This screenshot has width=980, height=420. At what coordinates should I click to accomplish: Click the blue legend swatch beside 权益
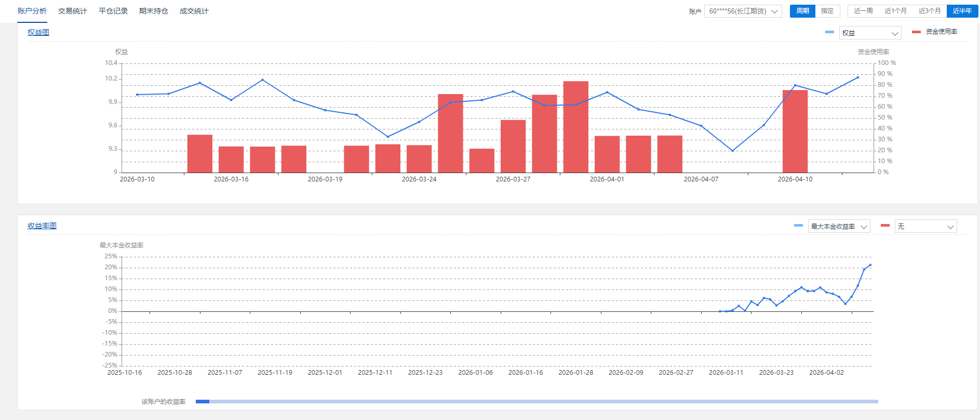[829, 32]
